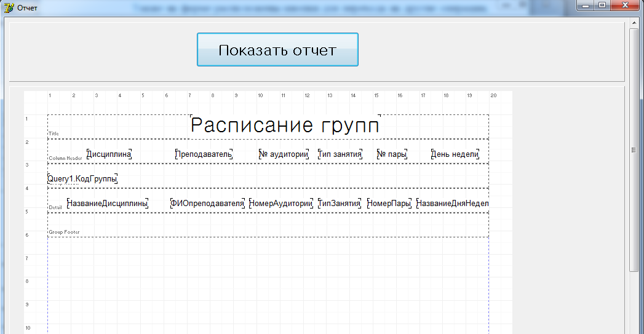Select the № аудитории header label
The width and height of the screenshot is (644, 334).
(283, 154)
